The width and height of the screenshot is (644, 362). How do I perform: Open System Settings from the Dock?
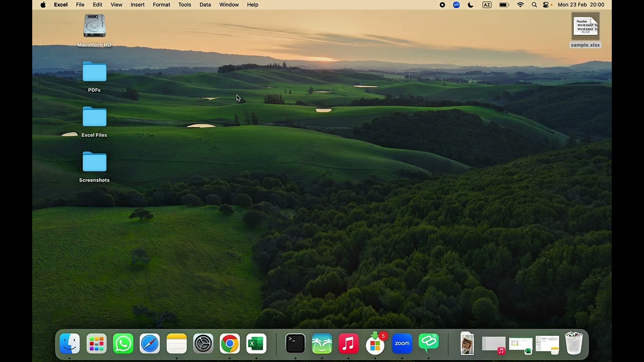click(203, 344)
